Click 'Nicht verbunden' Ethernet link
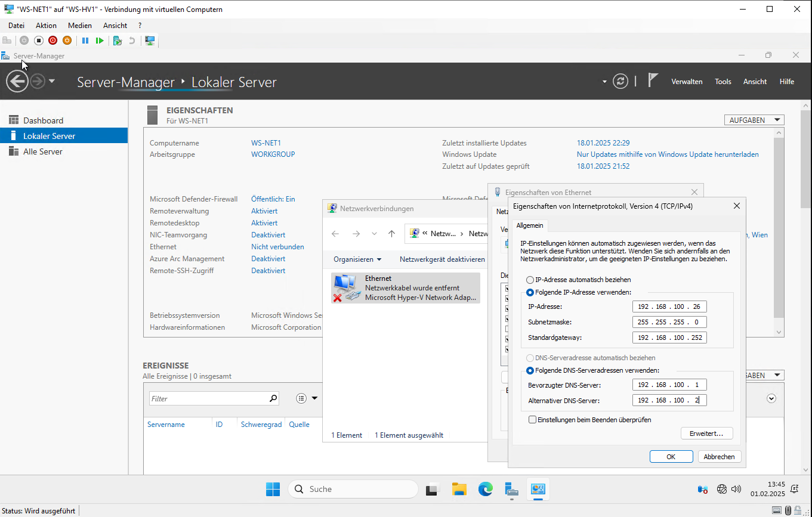 pos(277,247)
